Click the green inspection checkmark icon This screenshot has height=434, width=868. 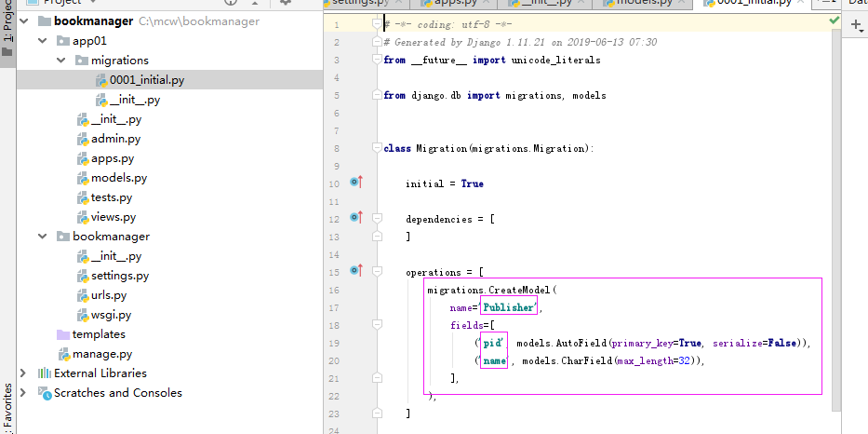(x=834, y=20)
